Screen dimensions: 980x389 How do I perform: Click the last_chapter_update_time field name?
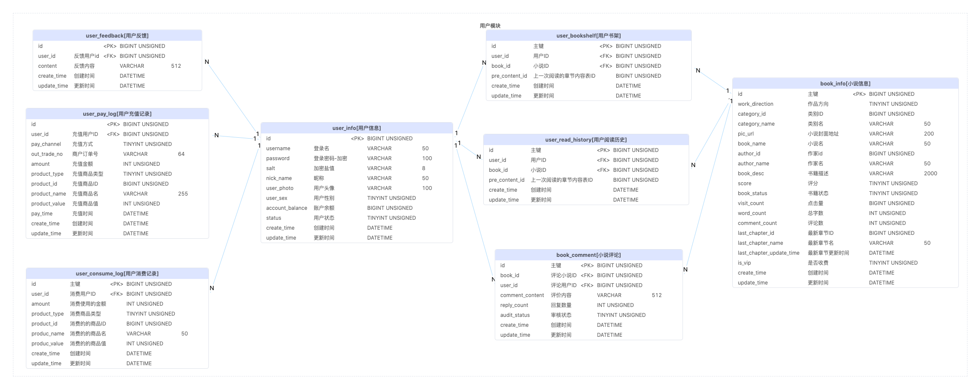pyautogui.click(x=769, y=253)
